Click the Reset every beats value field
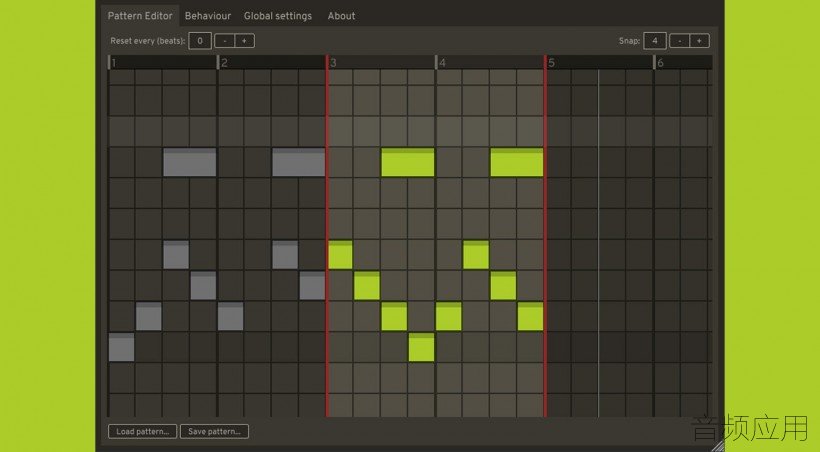The width and height of the screenshot is (820, 452). 200,41
